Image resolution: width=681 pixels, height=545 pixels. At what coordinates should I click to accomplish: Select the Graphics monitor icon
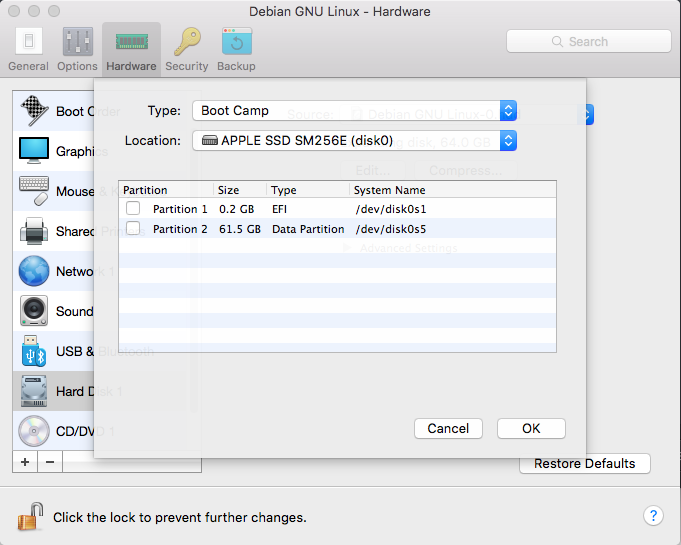[x=34, y=151]
